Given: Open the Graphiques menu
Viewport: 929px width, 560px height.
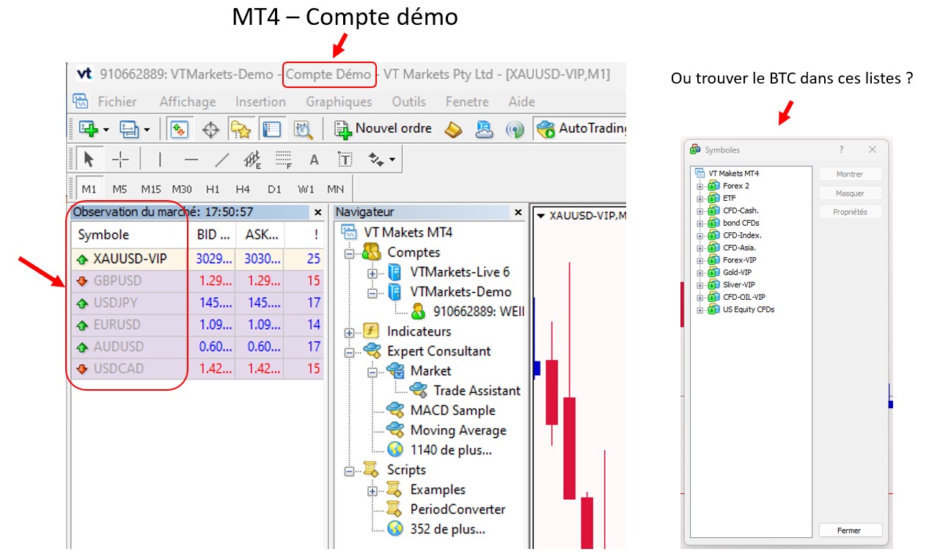Looking at the screenshot, I should [x=339, y=102].
